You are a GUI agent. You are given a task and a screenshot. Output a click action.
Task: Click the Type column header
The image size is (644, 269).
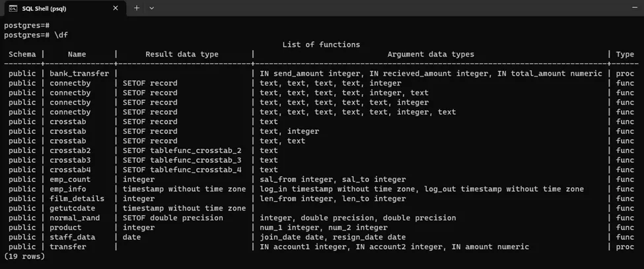625,54
